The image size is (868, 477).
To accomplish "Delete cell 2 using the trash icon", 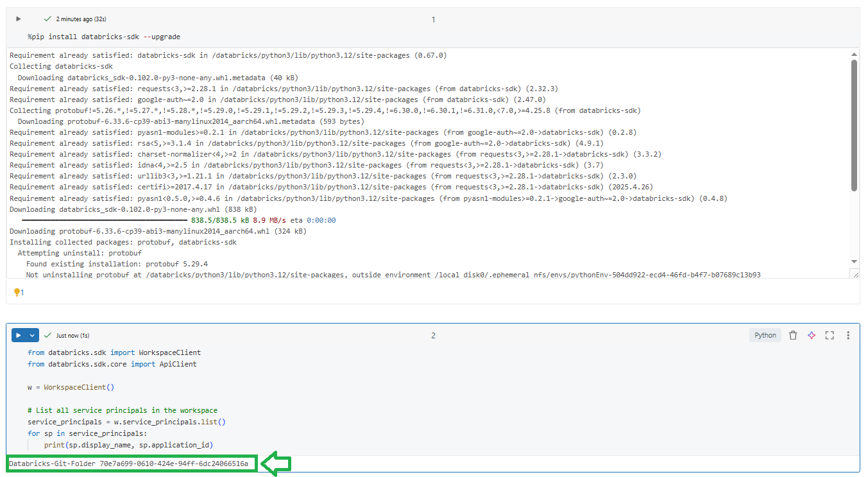I will [x=793, y=335].
